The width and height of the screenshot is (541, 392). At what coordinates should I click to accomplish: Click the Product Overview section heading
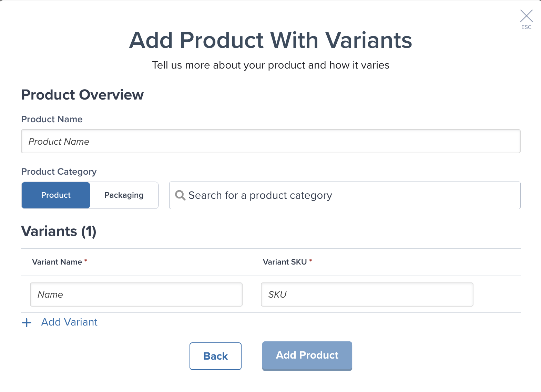[x=83, y=95]
